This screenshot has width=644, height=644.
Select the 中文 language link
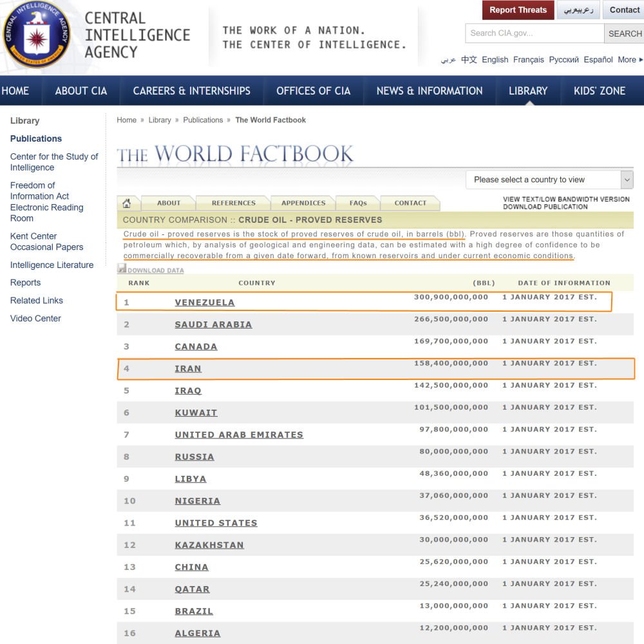click(x=469, y=59)
